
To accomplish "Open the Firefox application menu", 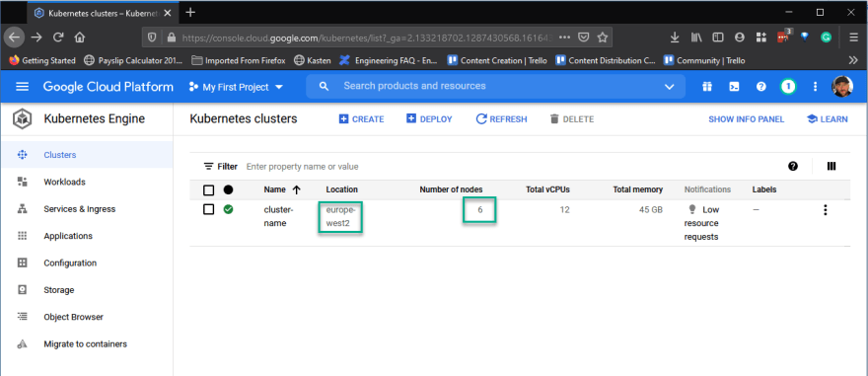I will 853,38.
